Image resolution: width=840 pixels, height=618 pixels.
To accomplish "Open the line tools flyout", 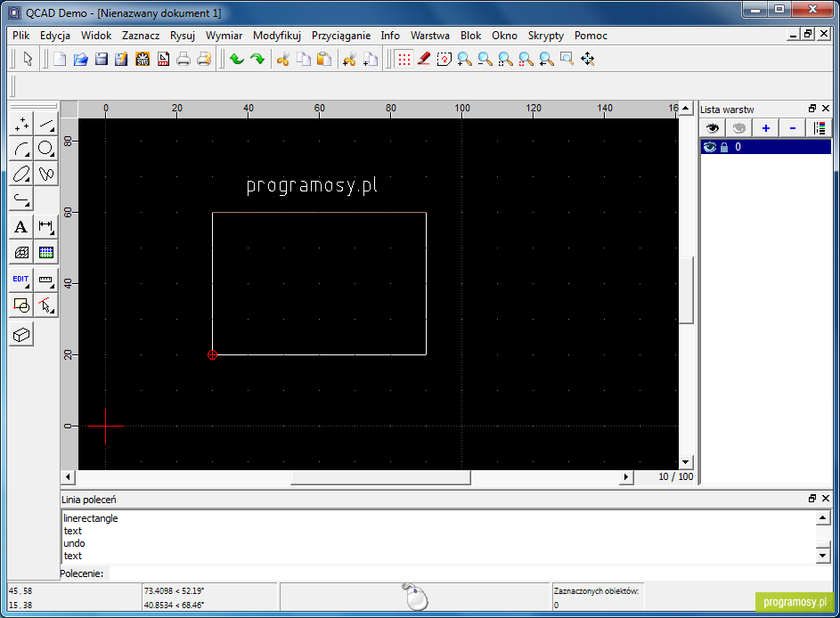I will 46,124.
